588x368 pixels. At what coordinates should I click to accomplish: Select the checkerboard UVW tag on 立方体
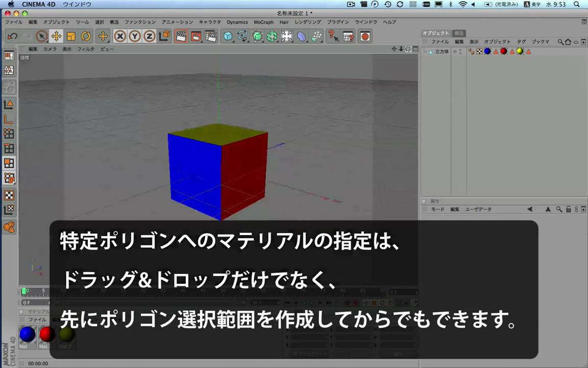coord(479,52)
